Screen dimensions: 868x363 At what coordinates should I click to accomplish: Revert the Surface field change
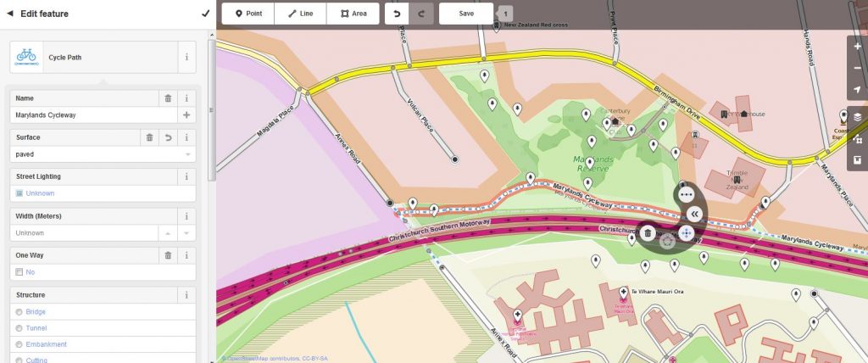pyautogui.click(x=169, y=137)
